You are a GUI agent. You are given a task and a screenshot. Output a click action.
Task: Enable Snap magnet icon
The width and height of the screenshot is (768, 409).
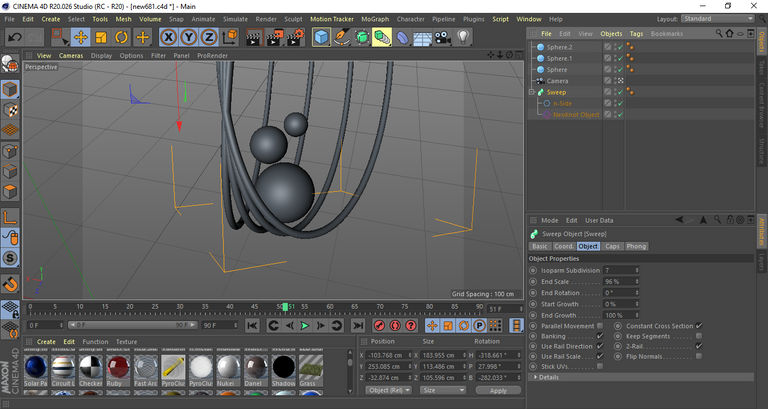[x=10, y=284]
